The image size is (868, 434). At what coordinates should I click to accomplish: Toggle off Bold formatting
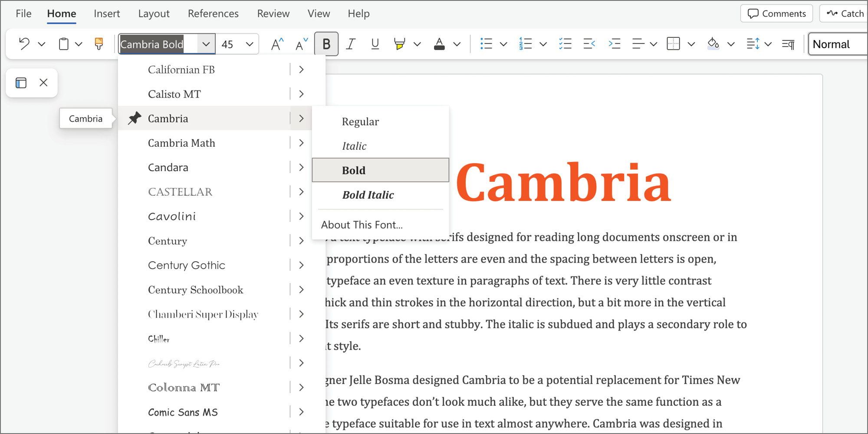(326, 44)
